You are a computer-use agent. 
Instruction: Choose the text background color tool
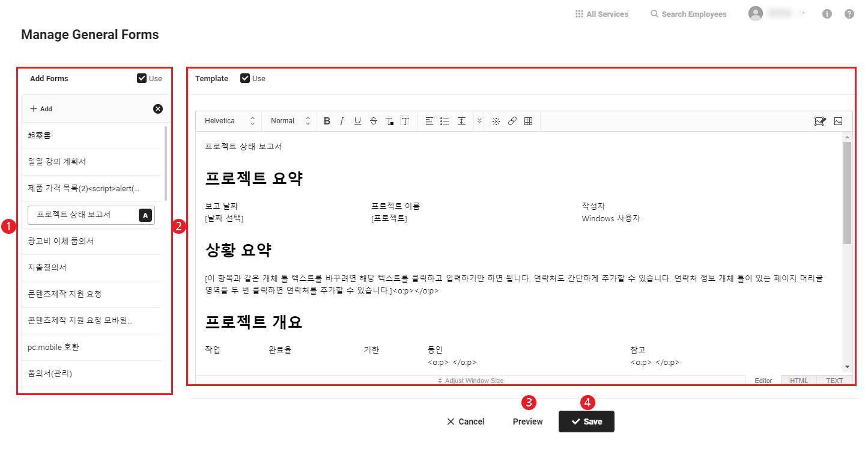pyautogui.click(x=405, y=121)
